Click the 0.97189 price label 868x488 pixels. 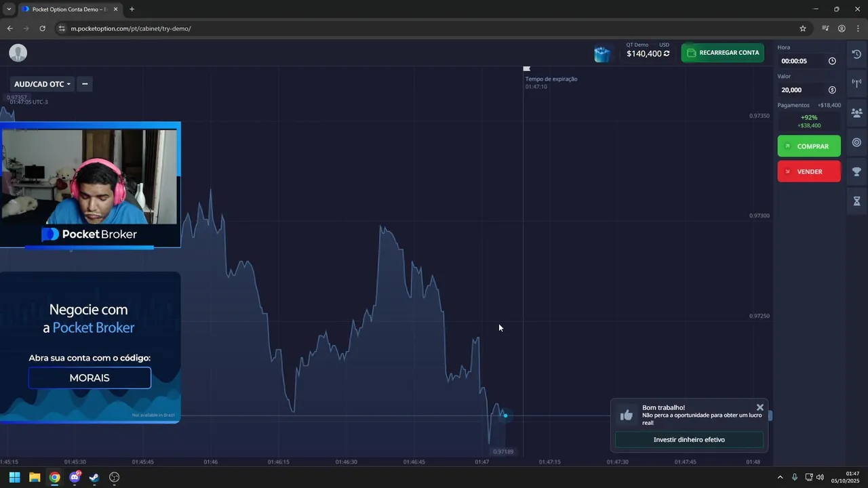502,451
